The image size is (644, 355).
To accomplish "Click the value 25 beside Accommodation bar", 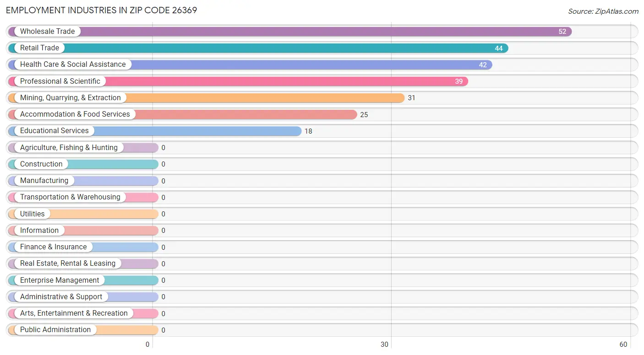I will 364,115.
